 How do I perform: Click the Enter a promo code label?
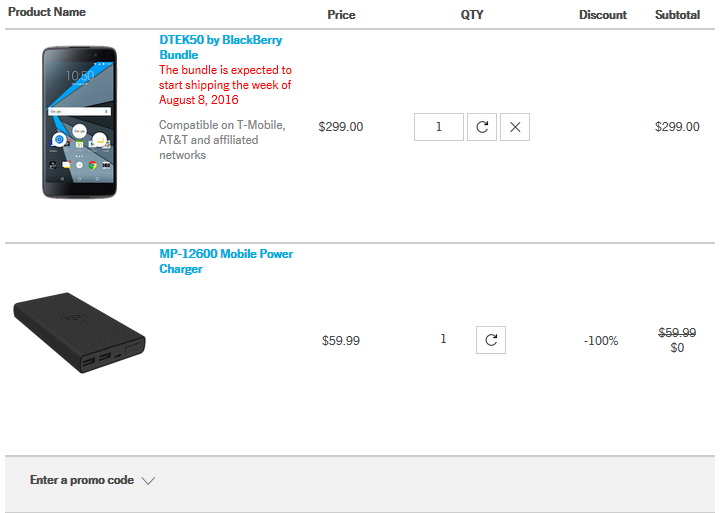pyautogui.click(x=82, y=480)
